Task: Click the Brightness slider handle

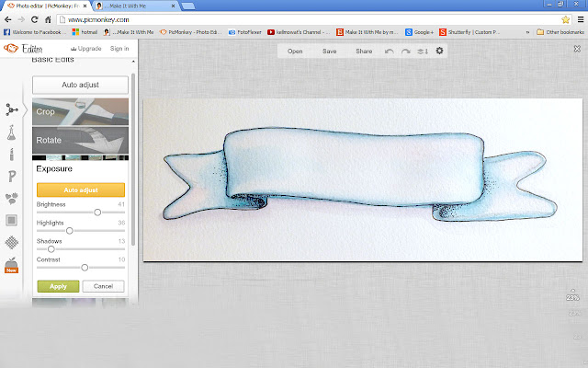Action: point(97,213)
